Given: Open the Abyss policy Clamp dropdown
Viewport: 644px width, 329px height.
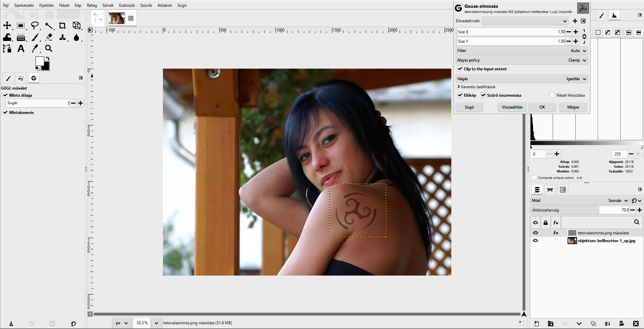Looking at the screenshot, I should 522,60.
